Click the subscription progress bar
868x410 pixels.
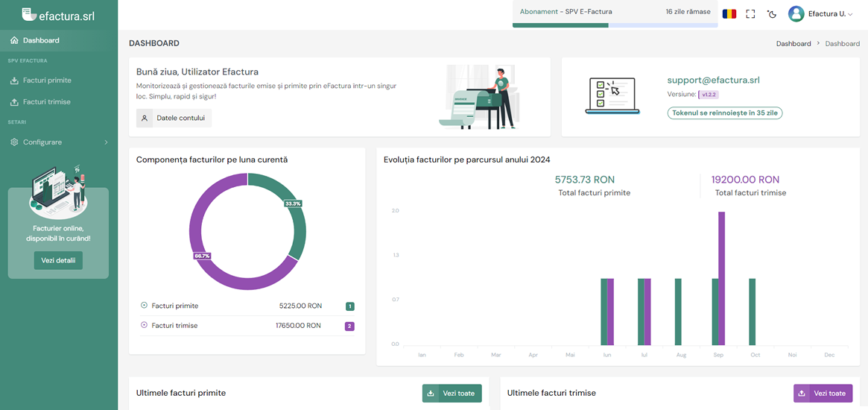coord(615,25)
